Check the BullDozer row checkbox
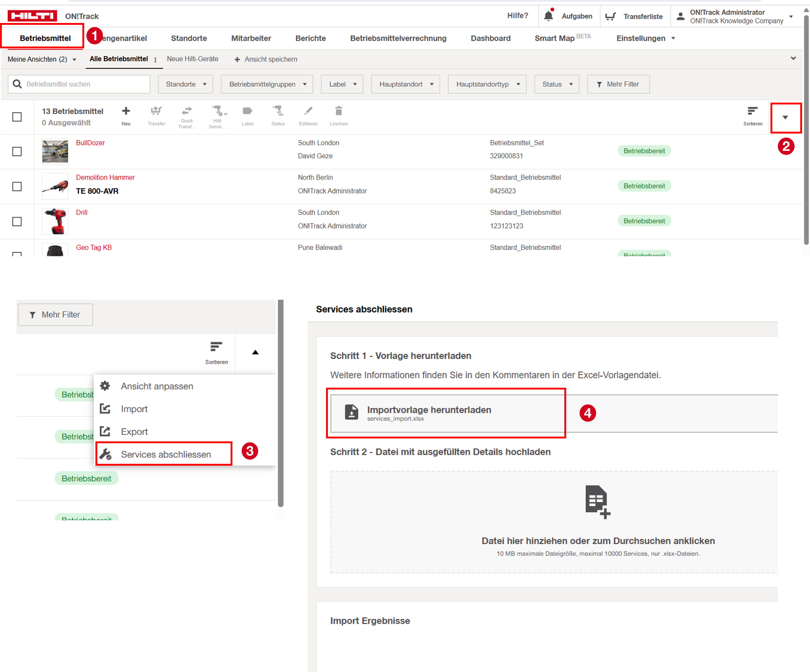Image resolution: width=810 pixels, height=672 pixels. pos(17,151)
